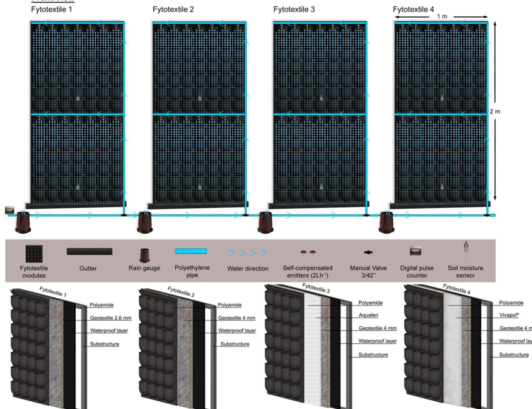Image resolution: width=532 pixels, height=409 pixels.
Task: Click the Manual Valve legend icon
Action: point(368,252)
